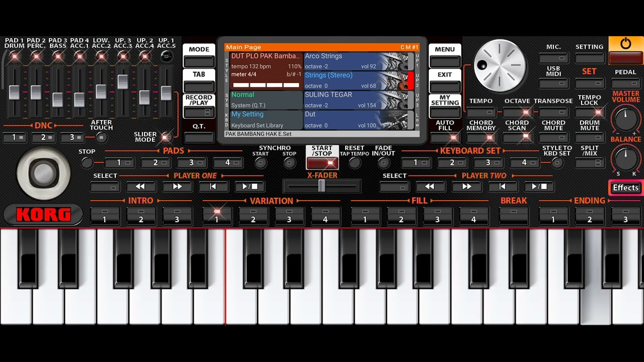Enable Synchro Stop
The image size is (644, 362).
click(x=289, y=162)
